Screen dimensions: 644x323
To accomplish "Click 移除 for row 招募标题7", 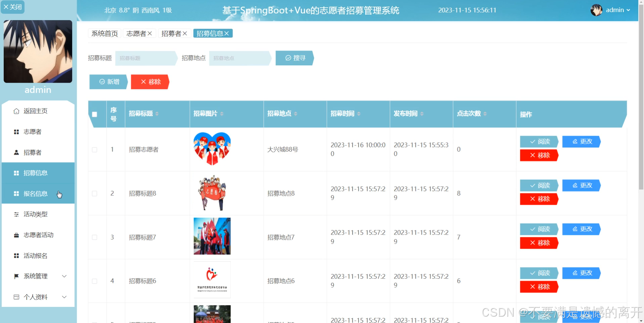I will [539, 243].
